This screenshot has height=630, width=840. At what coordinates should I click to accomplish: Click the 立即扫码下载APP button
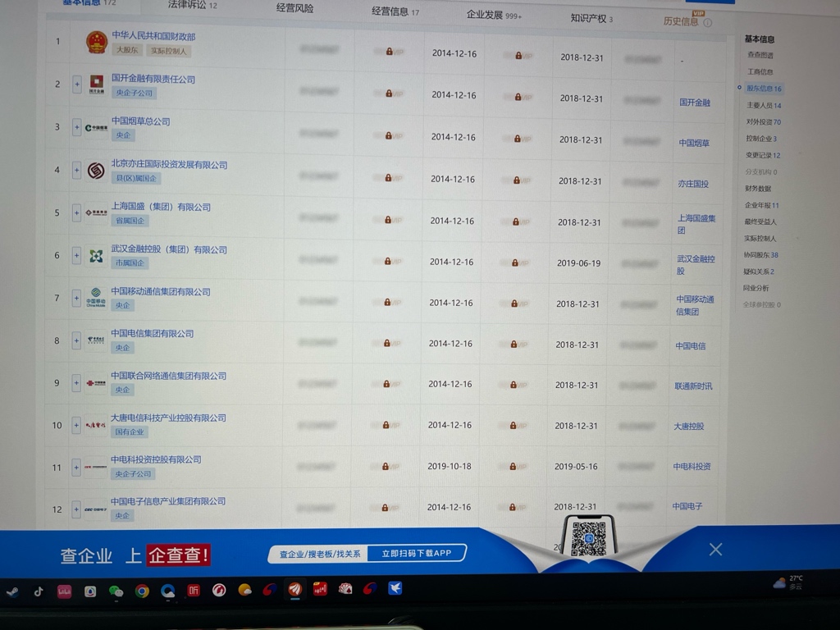(x=416, y=554)
